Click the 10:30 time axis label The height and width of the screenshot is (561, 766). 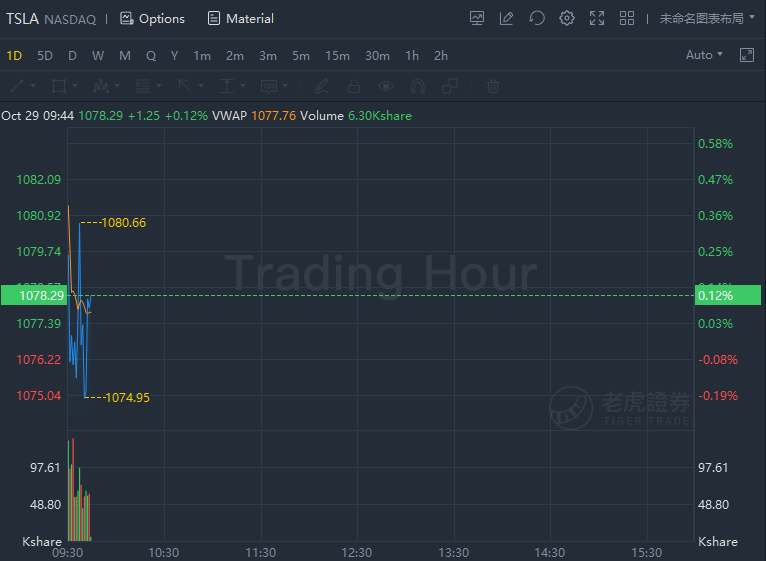pyautogui.click(x=164, y=553)
